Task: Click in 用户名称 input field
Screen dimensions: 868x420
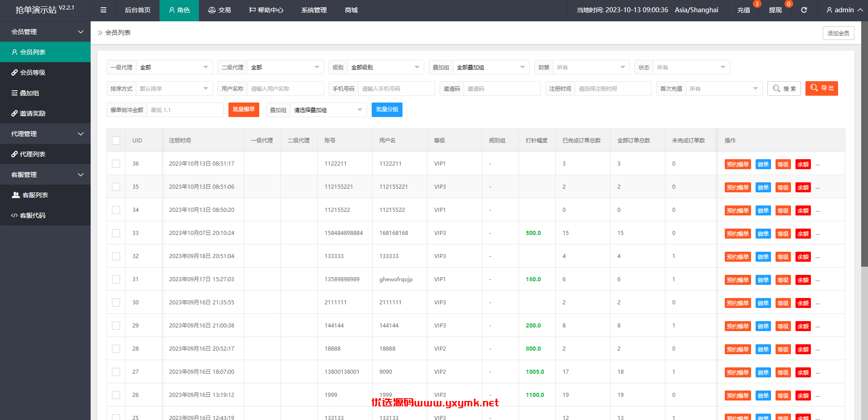Action: point(286,88)
